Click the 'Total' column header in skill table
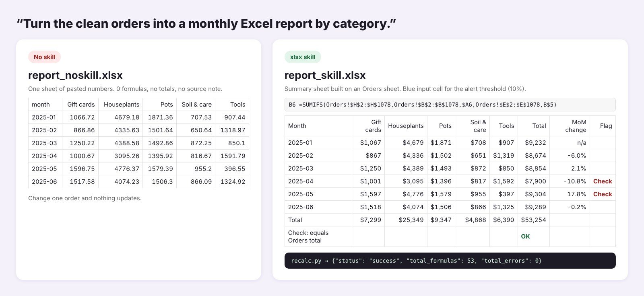 coord(534,126)
